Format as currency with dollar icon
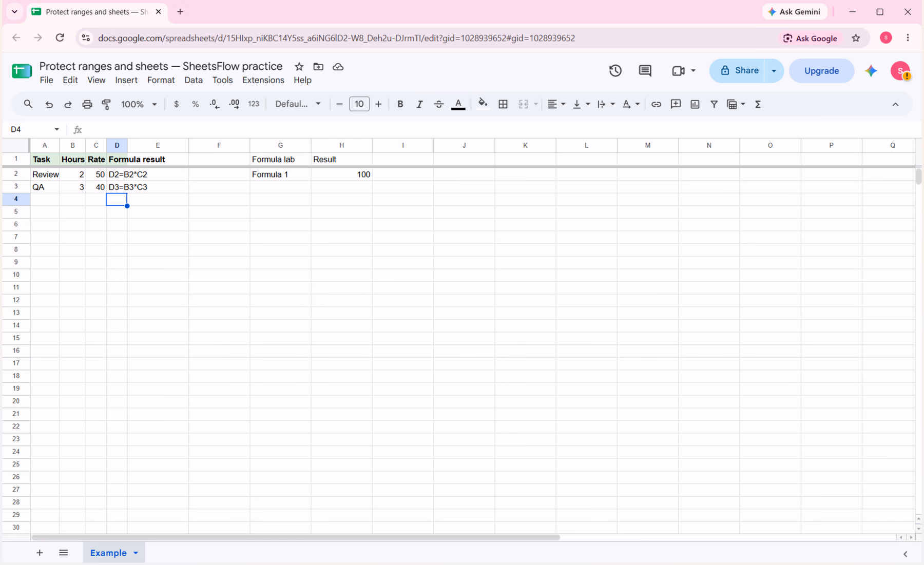Viewport: 924px width, 565px height. (176, 104)
